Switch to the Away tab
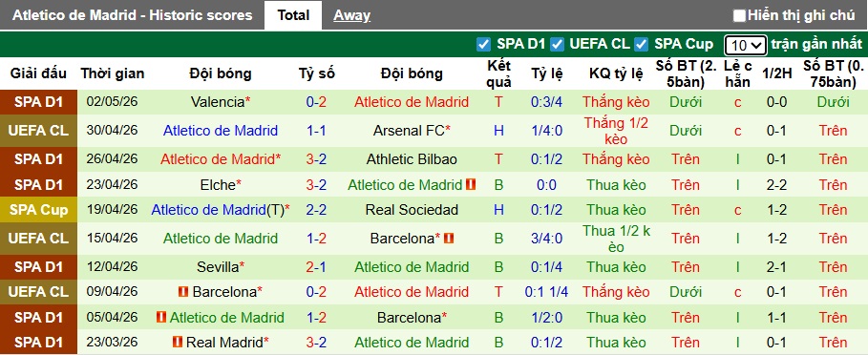This screenshot has height=355, width=868. 351,15
